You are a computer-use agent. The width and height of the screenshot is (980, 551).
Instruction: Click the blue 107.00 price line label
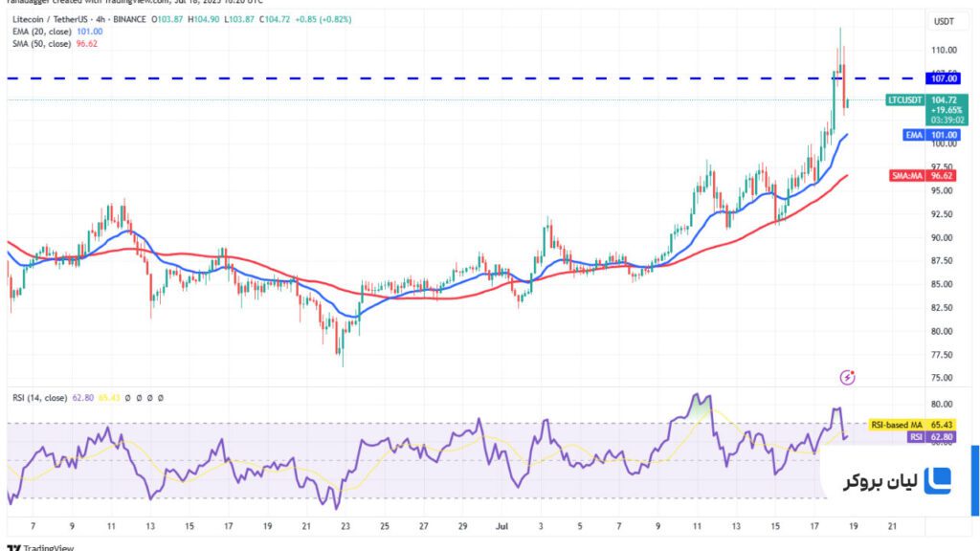coord(944,78)
